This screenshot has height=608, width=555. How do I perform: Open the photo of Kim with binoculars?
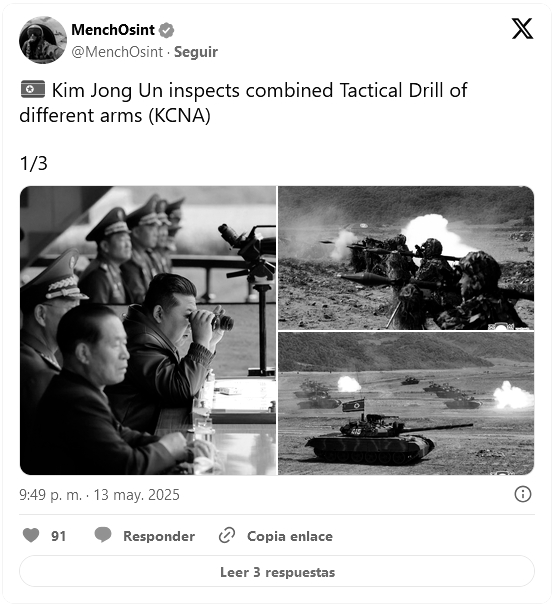(148, 330)
